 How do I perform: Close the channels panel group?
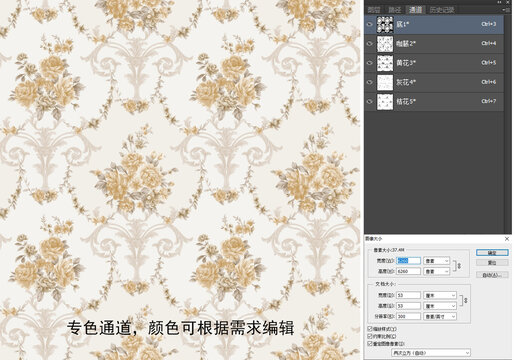(x=508, y=2)
